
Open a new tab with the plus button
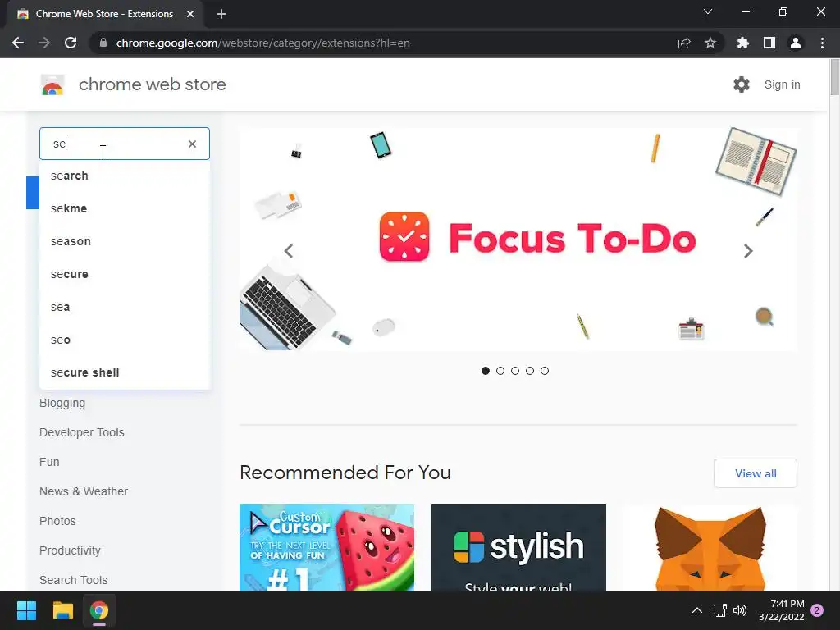[221, 14]
